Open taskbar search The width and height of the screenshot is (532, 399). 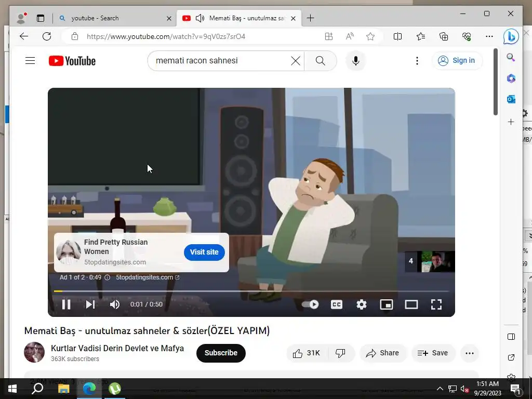[37, 389]
